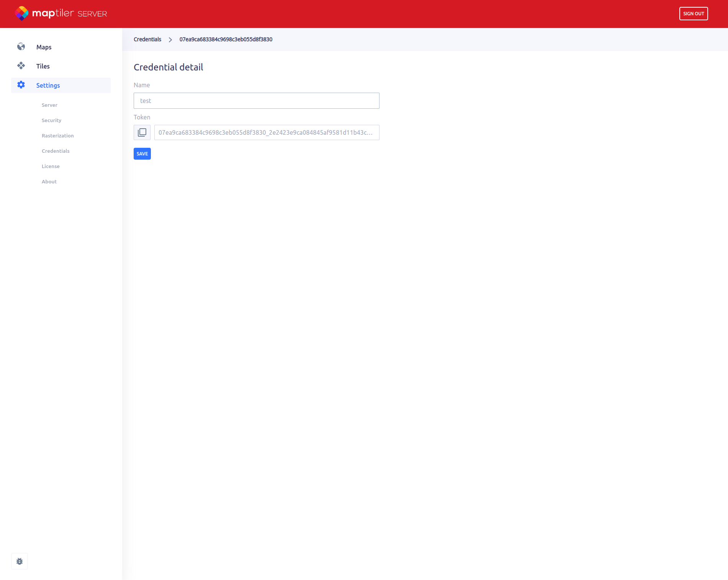Screen dimensions: 728x580
Task: Click the breadcrumb chevron arrow
Action: coord(170,40)
